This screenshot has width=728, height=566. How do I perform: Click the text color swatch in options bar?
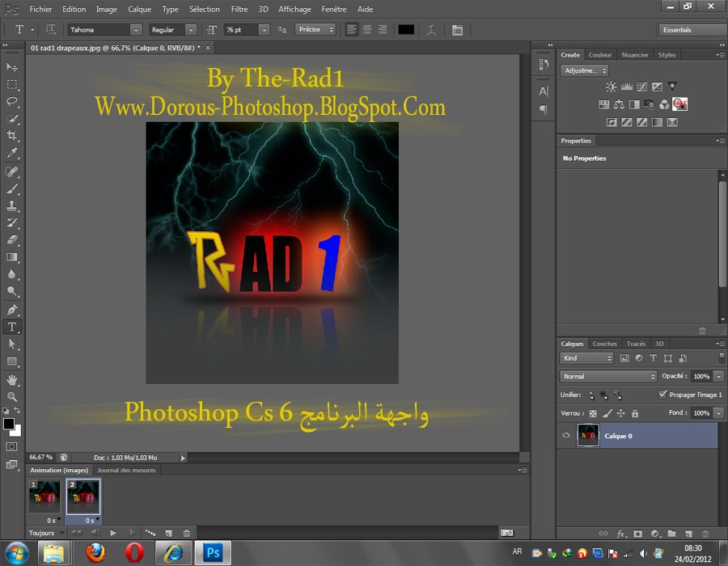[406, 30]
